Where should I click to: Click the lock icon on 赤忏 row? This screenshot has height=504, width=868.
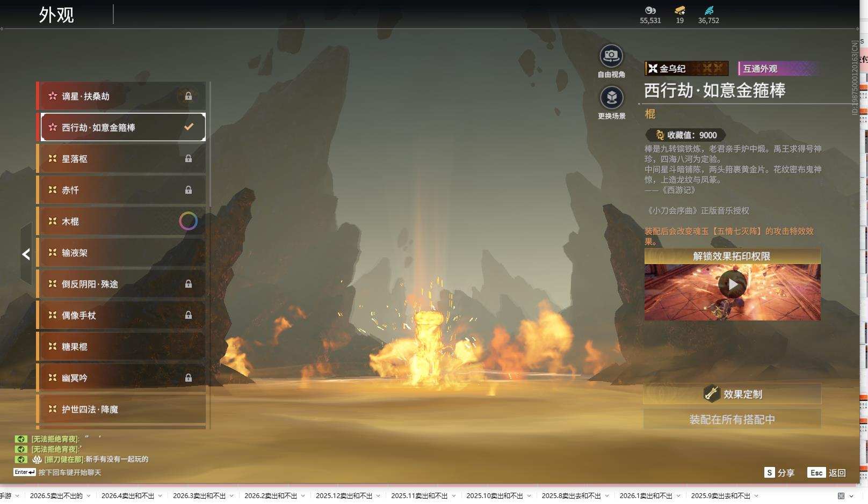tap(189, 190)
